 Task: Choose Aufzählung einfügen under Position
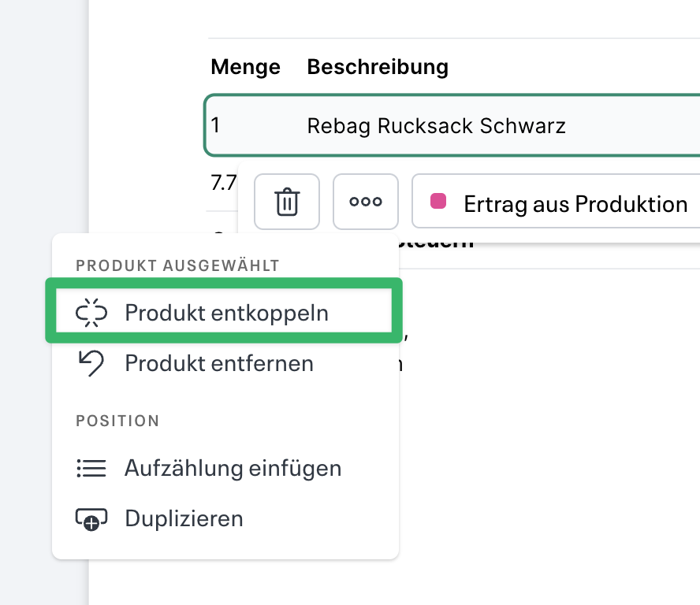233,468
